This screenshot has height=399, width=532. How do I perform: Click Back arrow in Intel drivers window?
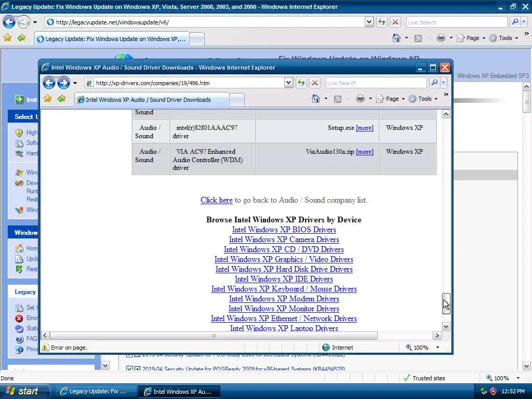pos(49,83)
